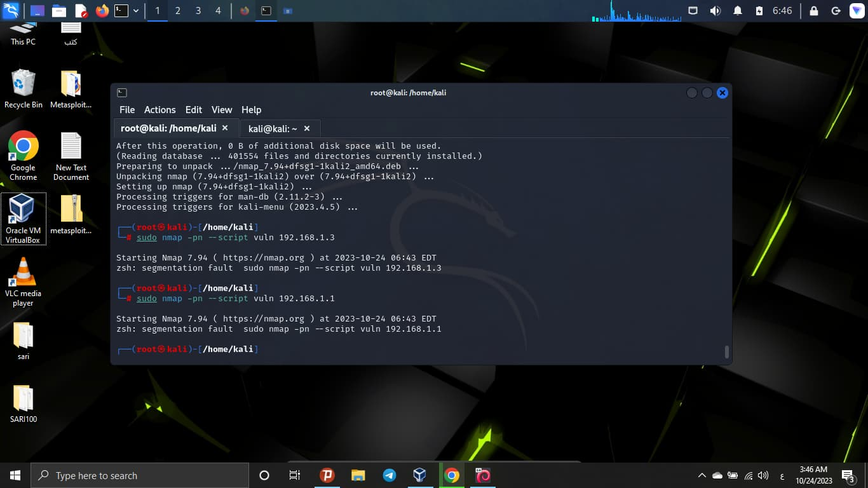Close the root@kali: /home/kali tab
868x488 pixels.
click(x=225, y=128)
